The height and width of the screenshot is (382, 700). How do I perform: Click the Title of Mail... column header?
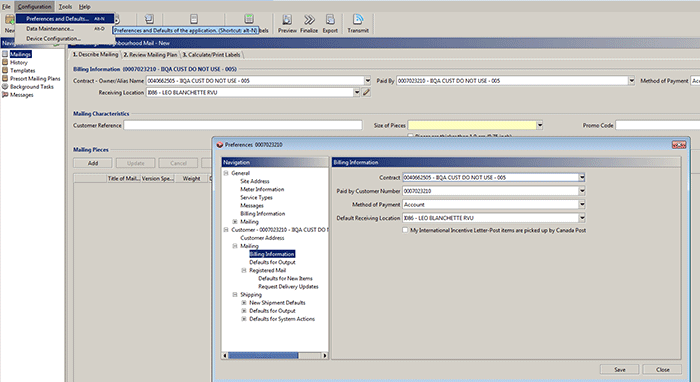pyautogui.click(x=124, y=179)
